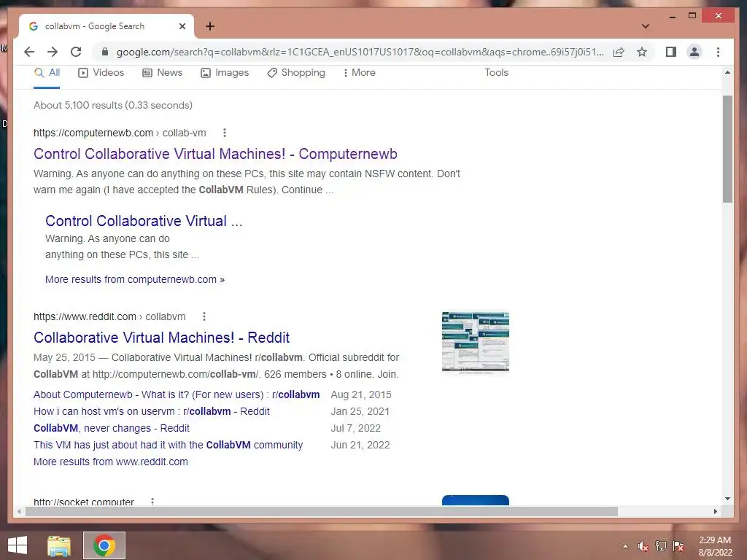Open CollabVM, never changes - Reddit
The width and height of the screenshot is (747, 560).
point(112,428)
